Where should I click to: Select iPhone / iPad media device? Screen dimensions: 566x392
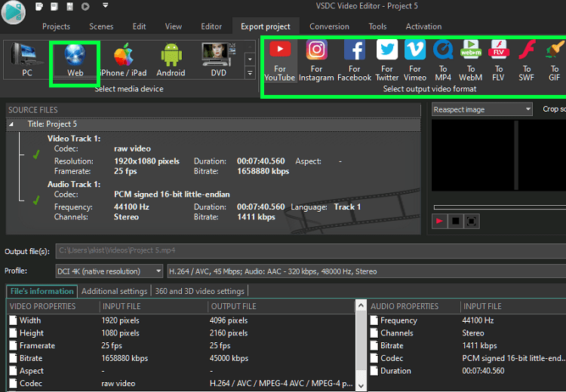pyautogui.click(x=124, y=60)
